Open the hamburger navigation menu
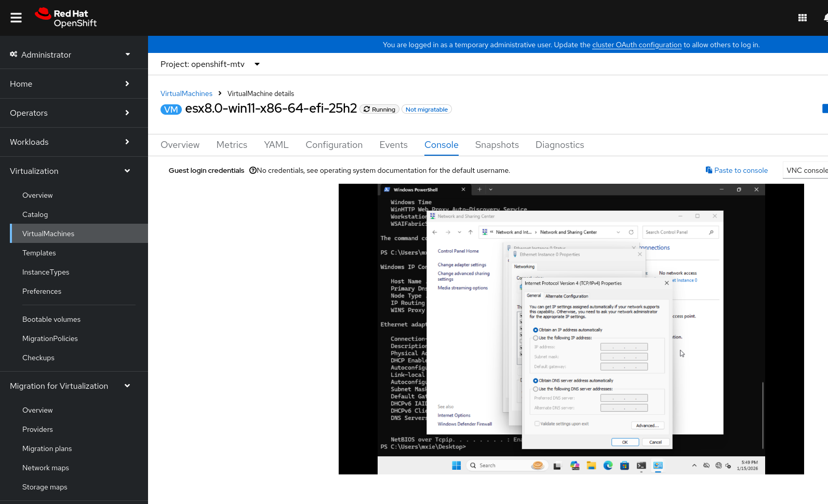This screenshot has width=828, height=504. [x=16, y=18]
